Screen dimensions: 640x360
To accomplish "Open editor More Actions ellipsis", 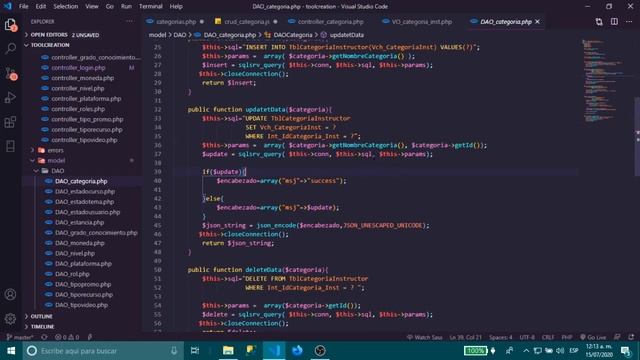I will tap(629, 22).
